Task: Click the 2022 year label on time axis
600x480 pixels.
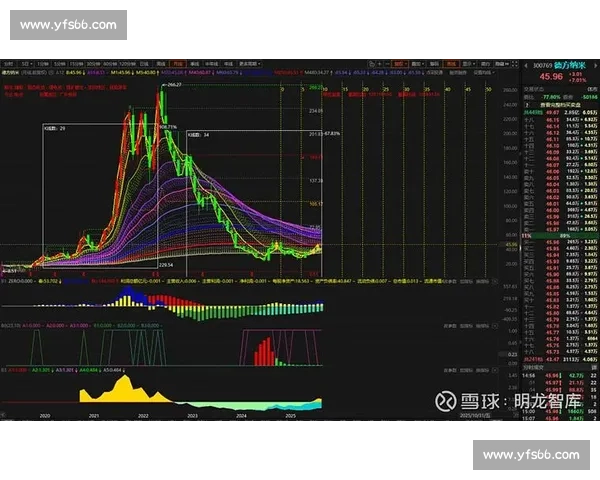Action: pos(143,416)
